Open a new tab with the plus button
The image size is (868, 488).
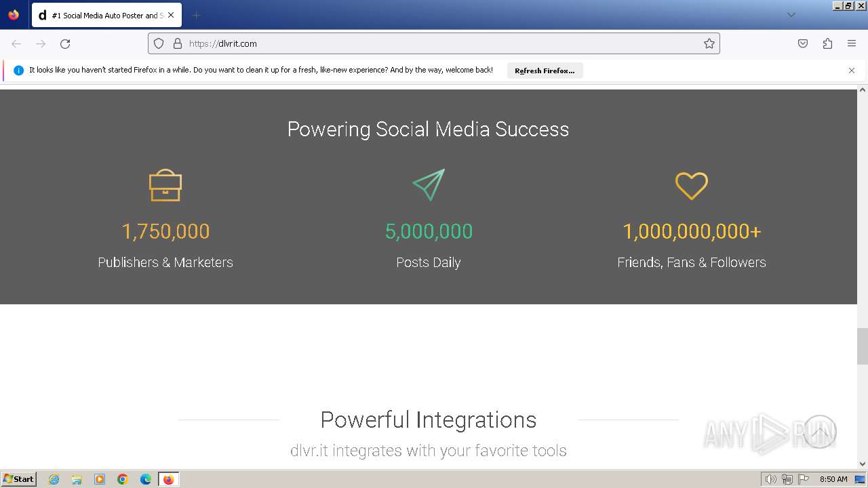click(x=196, y=15)
